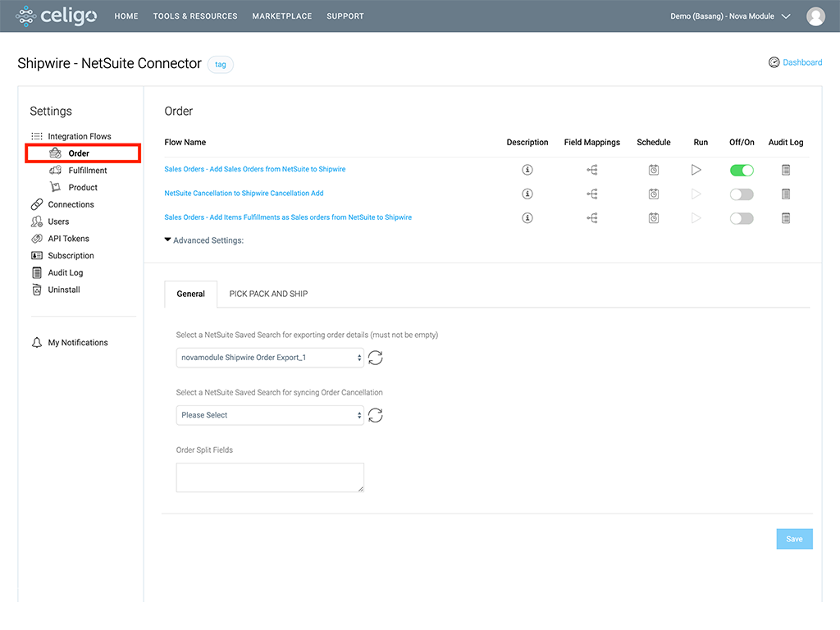Screen dimensions: 840x630
Task: Open MARKETPLACE in top navigation
Action: pos(282,16)
